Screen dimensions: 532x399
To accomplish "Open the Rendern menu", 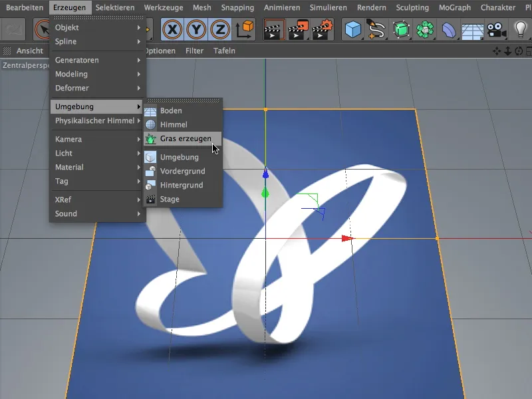I will point(372,7).
